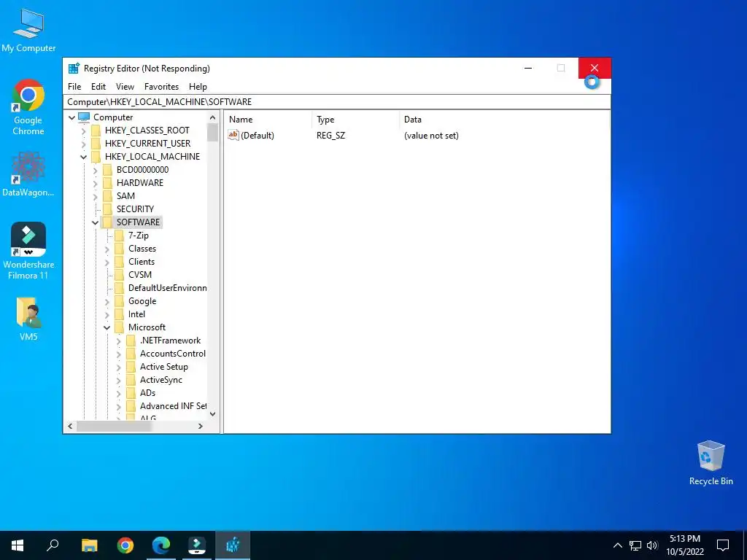Launch Google Chrome desktop shortcut

click(28, 107)
